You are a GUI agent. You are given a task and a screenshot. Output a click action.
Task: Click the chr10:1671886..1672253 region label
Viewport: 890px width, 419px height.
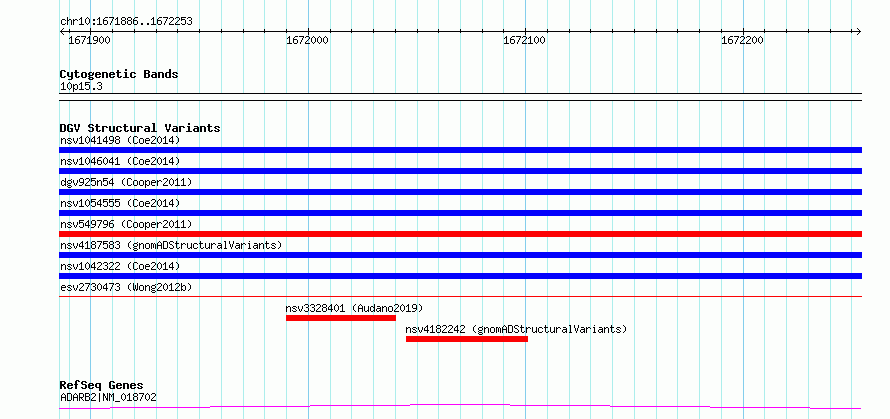pyautogui.click(x=126, y=22)
